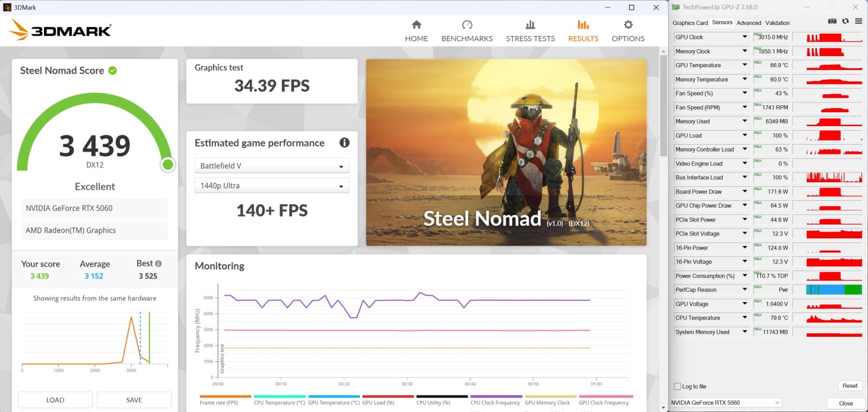Image resolution: width=868 pixels, height=412 pixels.
Task: Toggle the CPU Temperature legend series
Action: [x=279, y=400]
